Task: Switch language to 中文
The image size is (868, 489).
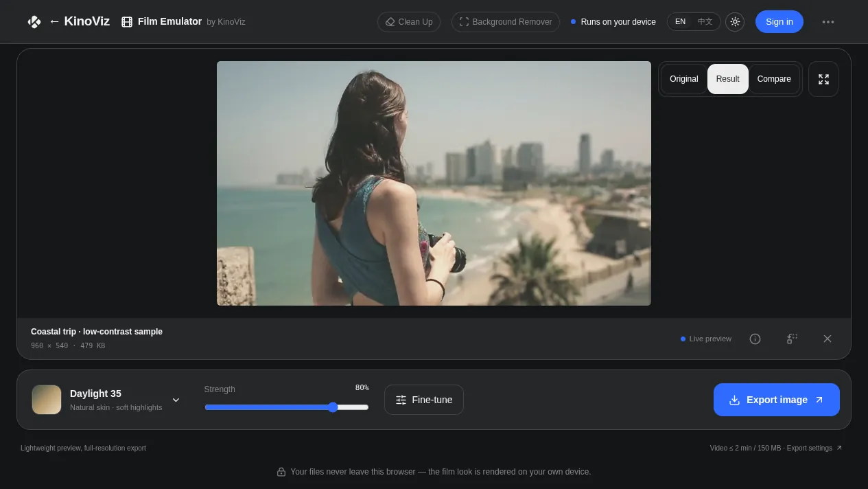Action: click(x=705, y=22)
